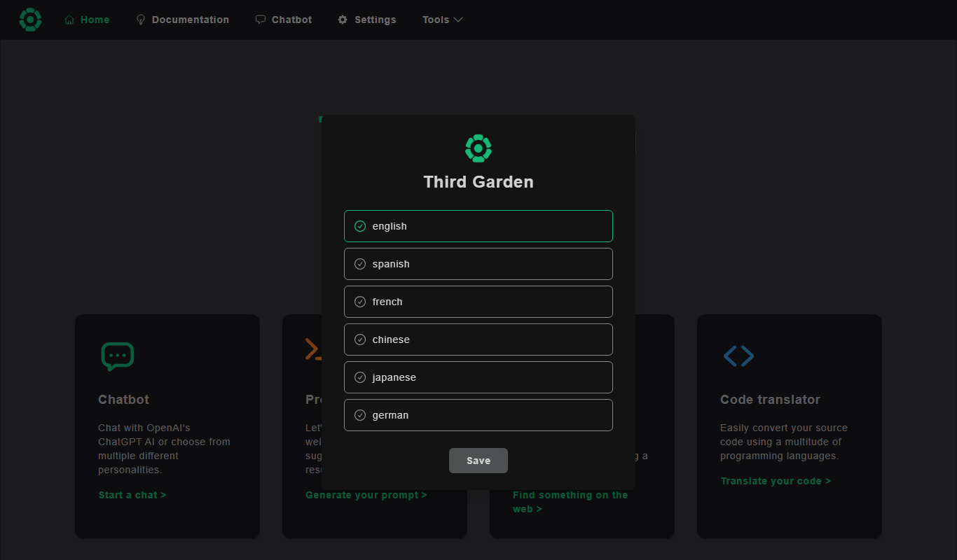Click the check circle icon beside english

[x=360, y=226]
